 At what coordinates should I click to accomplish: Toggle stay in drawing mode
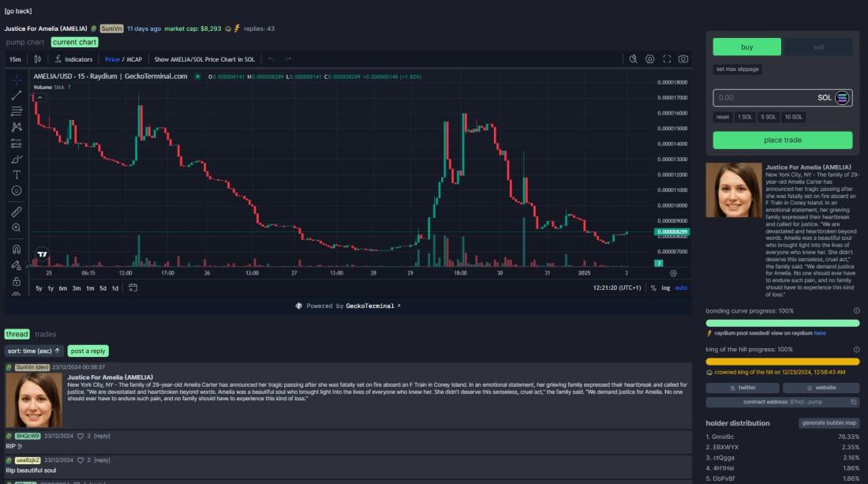click(17, 265)
